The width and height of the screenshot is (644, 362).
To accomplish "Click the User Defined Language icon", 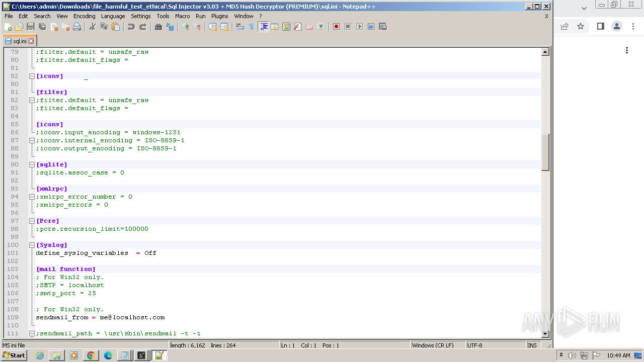I will pos(275,27).
